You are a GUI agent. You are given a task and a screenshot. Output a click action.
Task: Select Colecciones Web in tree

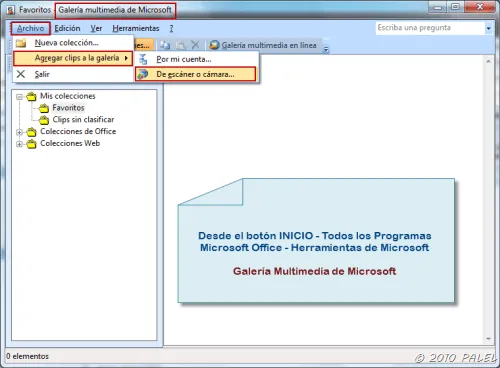point(70,143)
